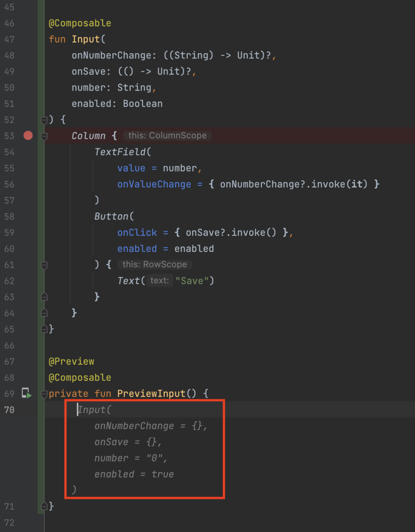415x532 pixels.
Task: Click the suggested 'onSave = {},' line
Action: 128,442
